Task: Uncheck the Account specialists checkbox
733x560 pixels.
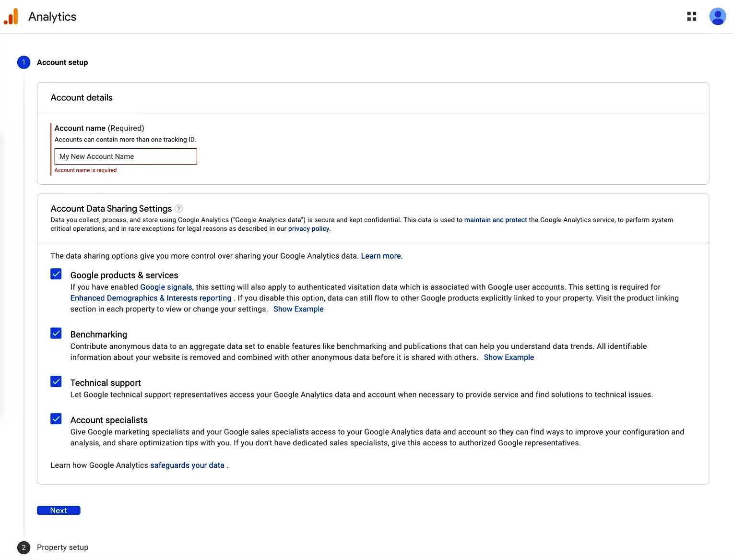Action: [56, 419]
